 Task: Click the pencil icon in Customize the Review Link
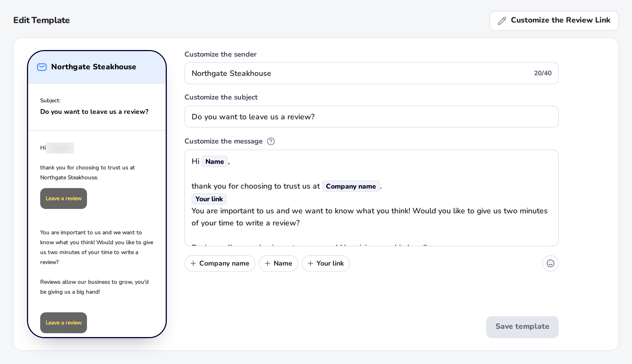pyautogui.click(x=502, y=21)
